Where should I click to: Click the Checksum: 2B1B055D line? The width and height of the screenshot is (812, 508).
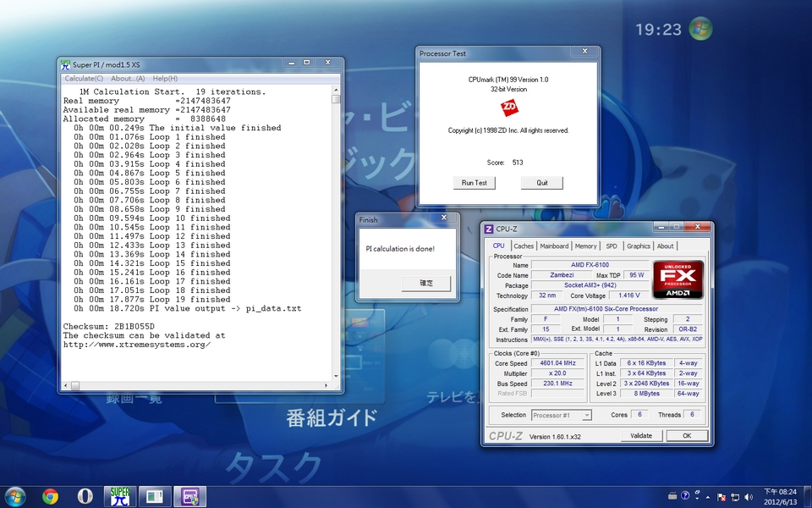(x=109, y=327)
